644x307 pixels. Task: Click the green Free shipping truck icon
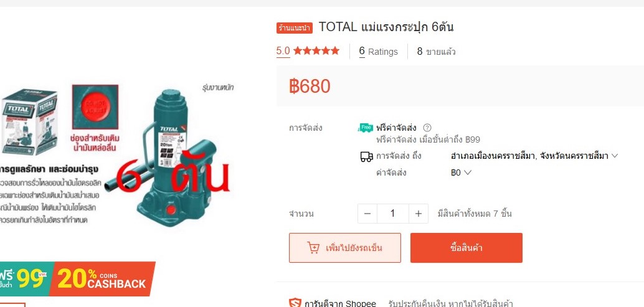tap(366, 128)
